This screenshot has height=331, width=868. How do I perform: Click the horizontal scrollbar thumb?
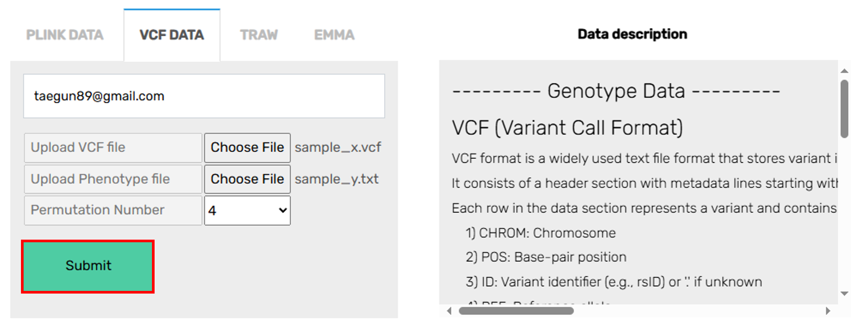point(516,311)
